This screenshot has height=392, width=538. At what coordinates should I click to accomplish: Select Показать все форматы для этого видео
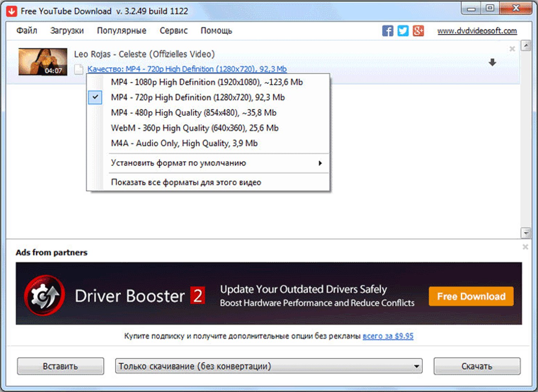coord(208,182)
